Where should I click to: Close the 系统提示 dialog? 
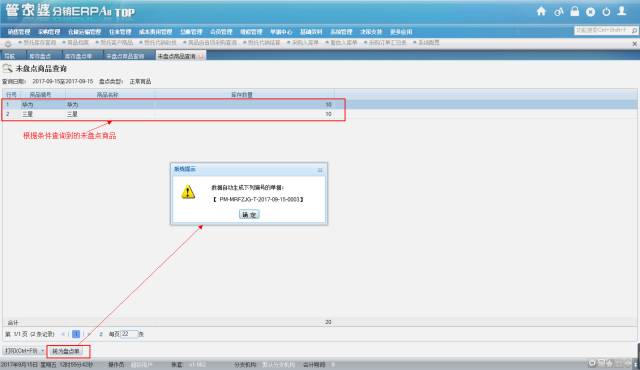[320, 170]
